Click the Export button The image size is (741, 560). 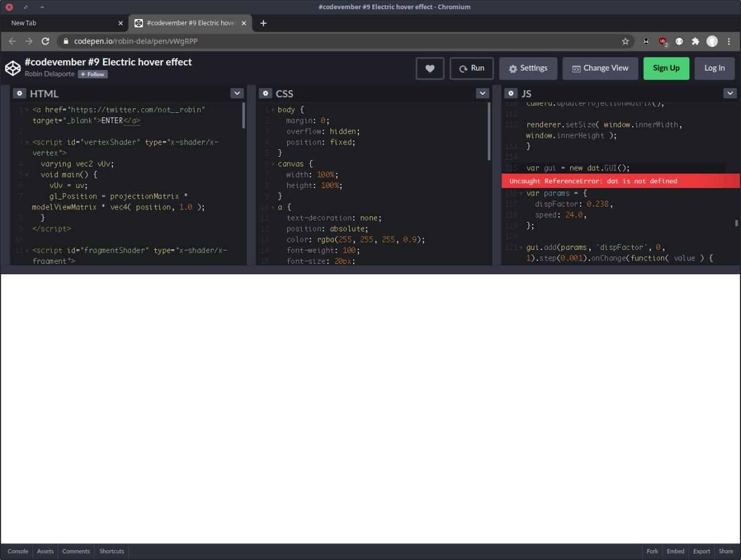coord(702,551)
